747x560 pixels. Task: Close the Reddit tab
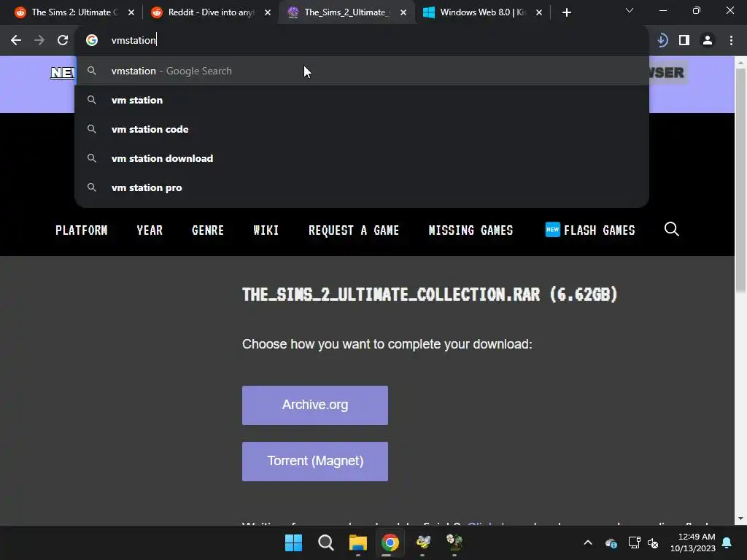pyautogui.click(x=268, y=12)
